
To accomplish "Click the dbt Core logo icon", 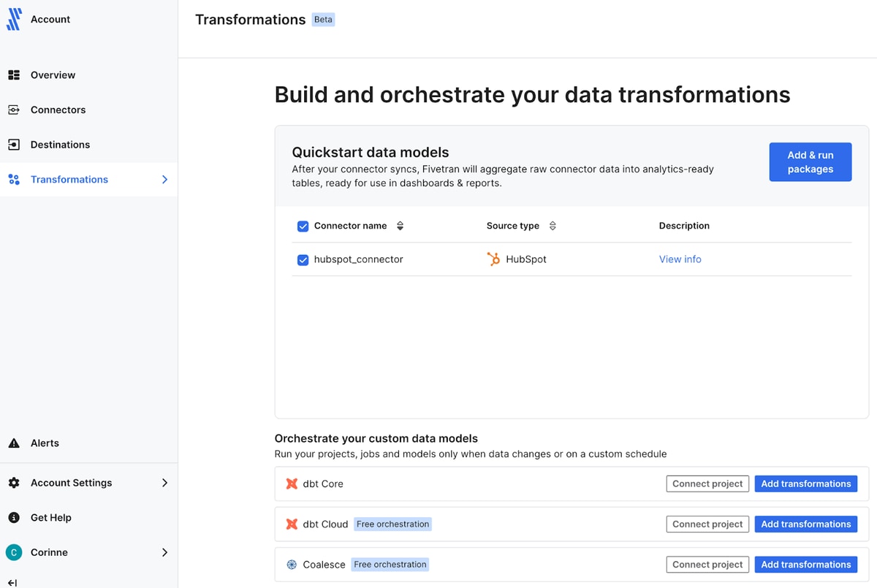I will (292, 484).
